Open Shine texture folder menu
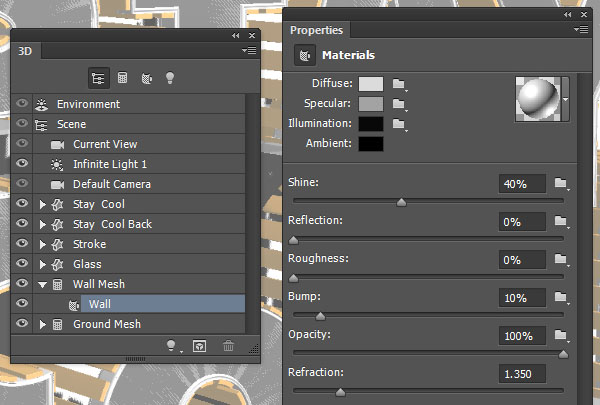Image resolution: width=600 pixels, height=405 pixels. [x=561, y=183]
